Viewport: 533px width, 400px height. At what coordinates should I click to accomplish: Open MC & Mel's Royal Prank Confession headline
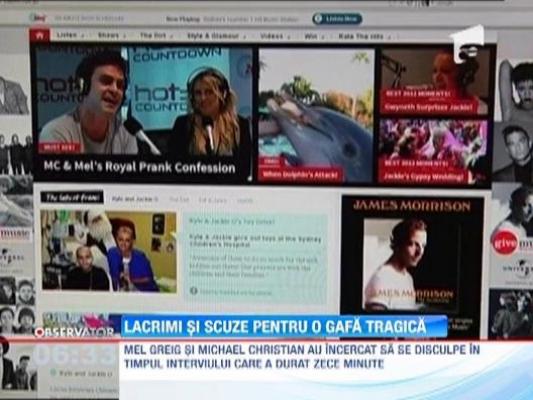140,167
